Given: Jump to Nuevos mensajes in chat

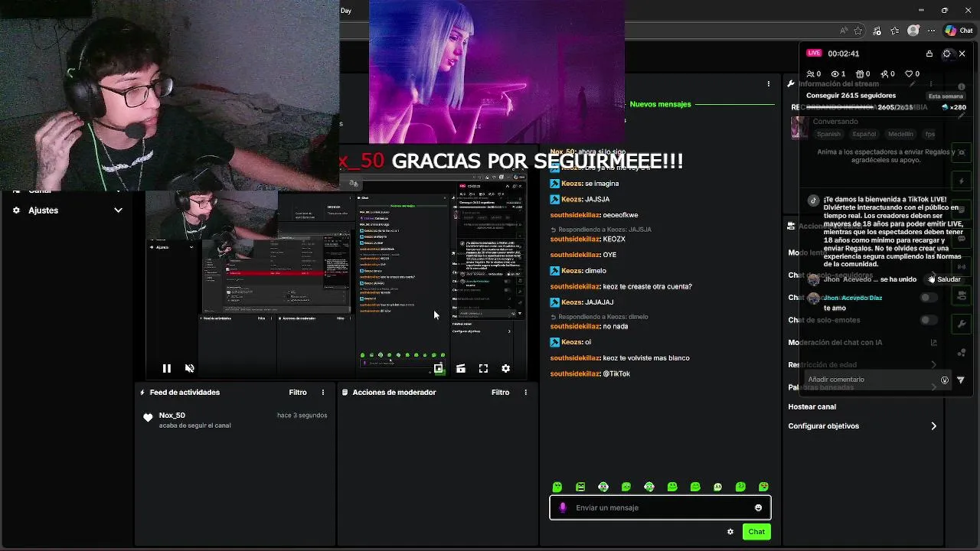Looking at the screenshot, I should (x=660, y=104).
